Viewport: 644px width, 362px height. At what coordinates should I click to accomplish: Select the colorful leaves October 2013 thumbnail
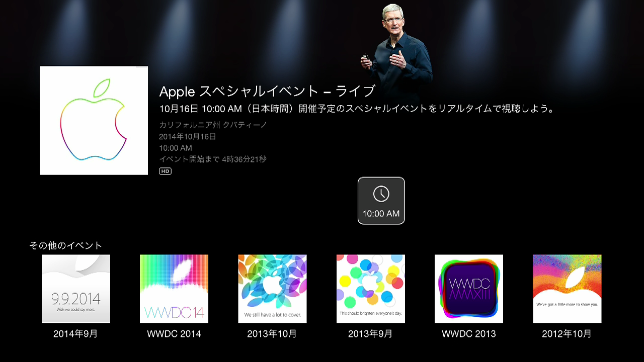point(272,289)
